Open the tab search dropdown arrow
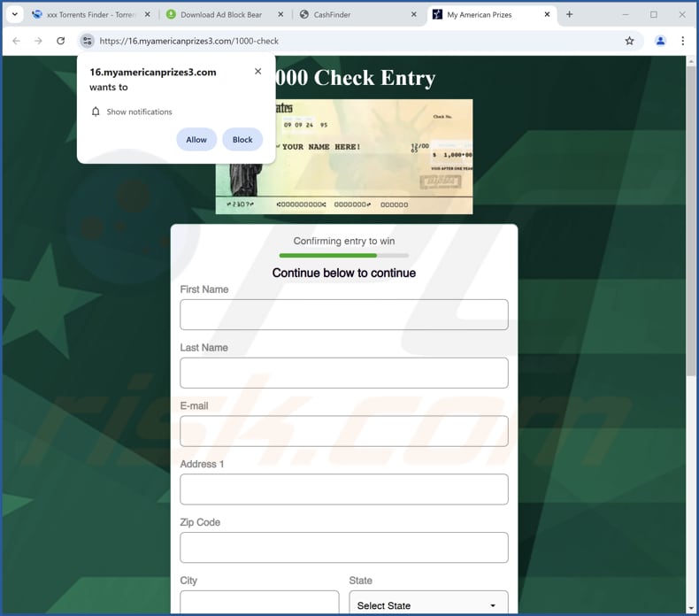Image resolution: width=699 pixels, height=616 pixels. click(15, 14)
